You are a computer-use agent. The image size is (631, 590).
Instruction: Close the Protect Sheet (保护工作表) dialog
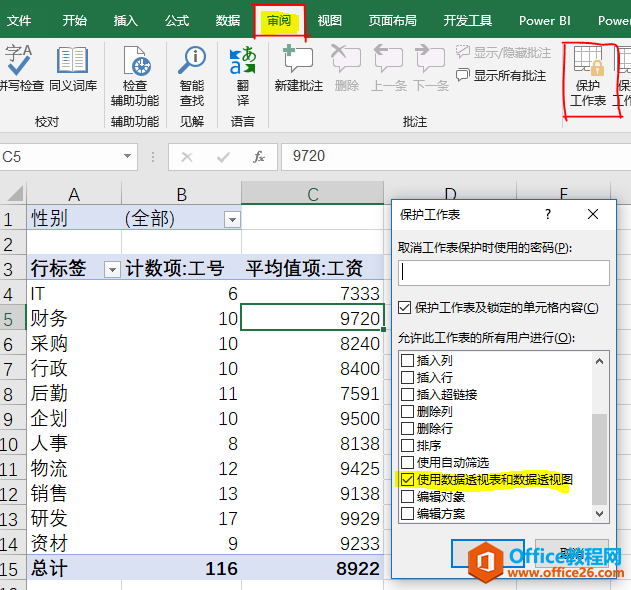593,214
